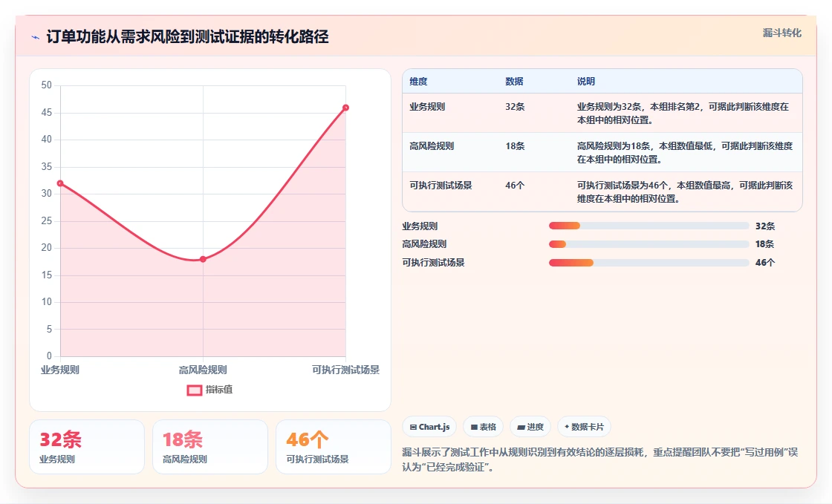Image resolution: width=832 pixels, height=504 pixels.
Task: Click the 46个 value beside progress bar
Action: (765, 262)
